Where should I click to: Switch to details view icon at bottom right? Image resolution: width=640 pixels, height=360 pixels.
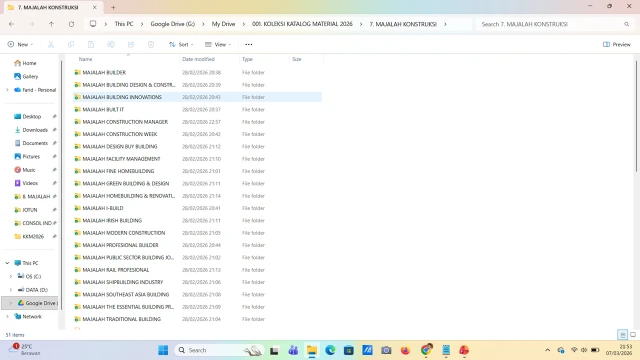622,335
